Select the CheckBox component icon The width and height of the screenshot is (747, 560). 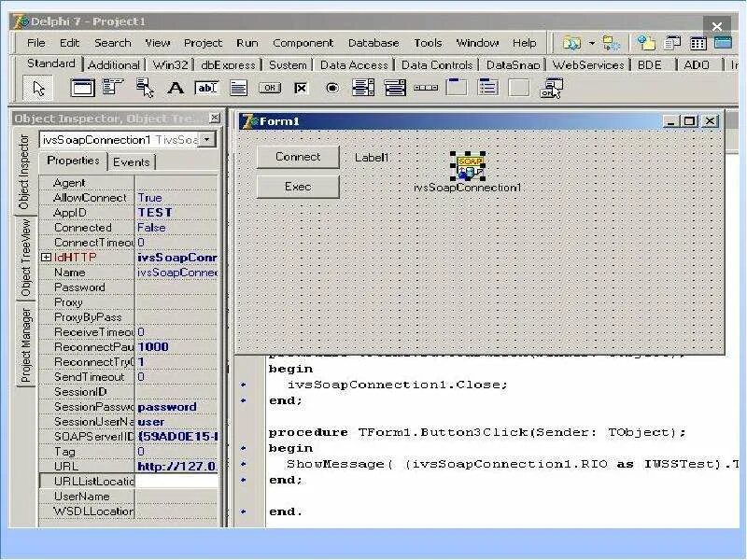click(x=301, y=88)
